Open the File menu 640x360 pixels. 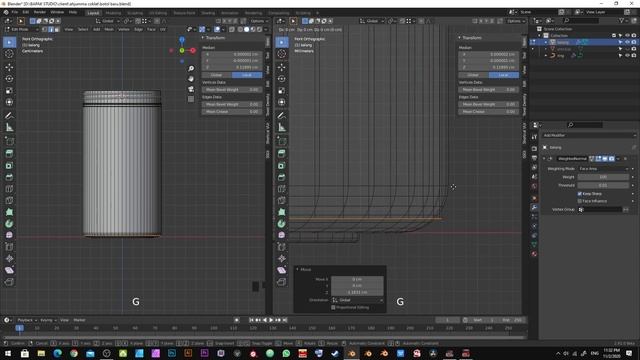click(15, 12)
